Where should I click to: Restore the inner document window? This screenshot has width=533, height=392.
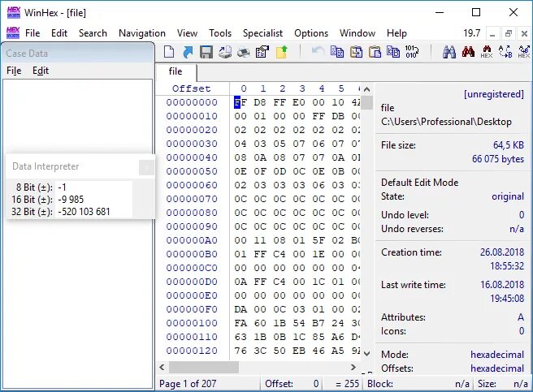pos(509,33)
